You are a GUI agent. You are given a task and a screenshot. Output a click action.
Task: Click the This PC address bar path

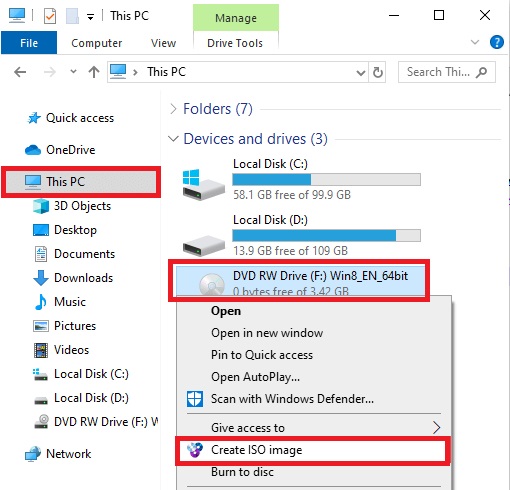tap(167, 72)
